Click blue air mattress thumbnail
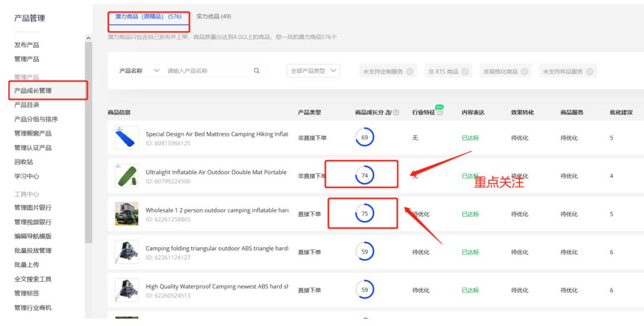The image size is (644, 326). (x=126, y=138)
